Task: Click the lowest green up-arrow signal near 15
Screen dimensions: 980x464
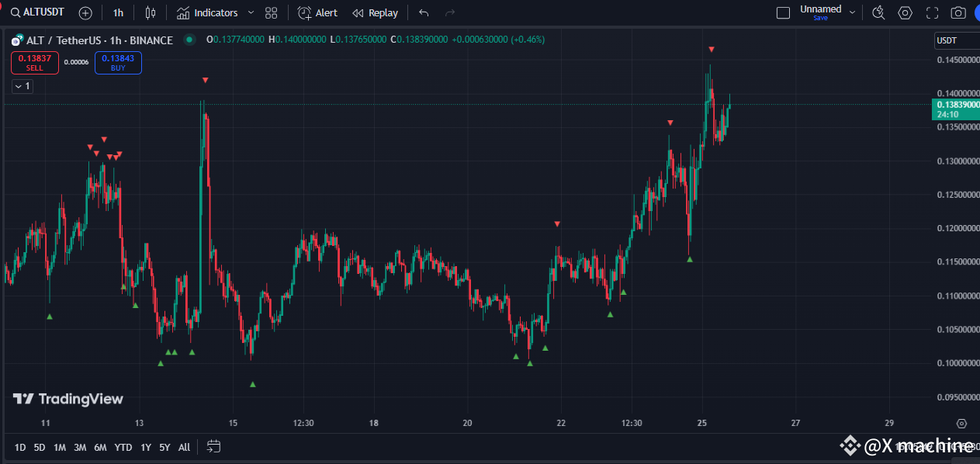Action: (252, 384)
